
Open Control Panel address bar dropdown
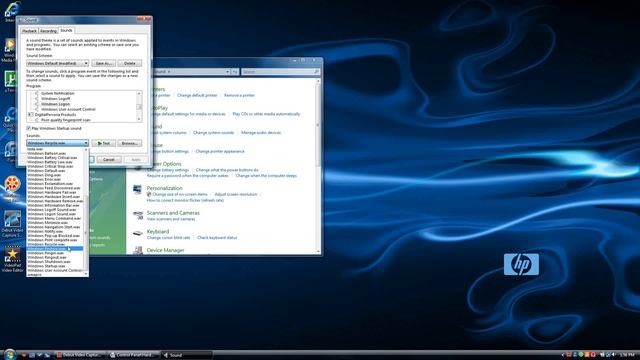click(227, 72)
